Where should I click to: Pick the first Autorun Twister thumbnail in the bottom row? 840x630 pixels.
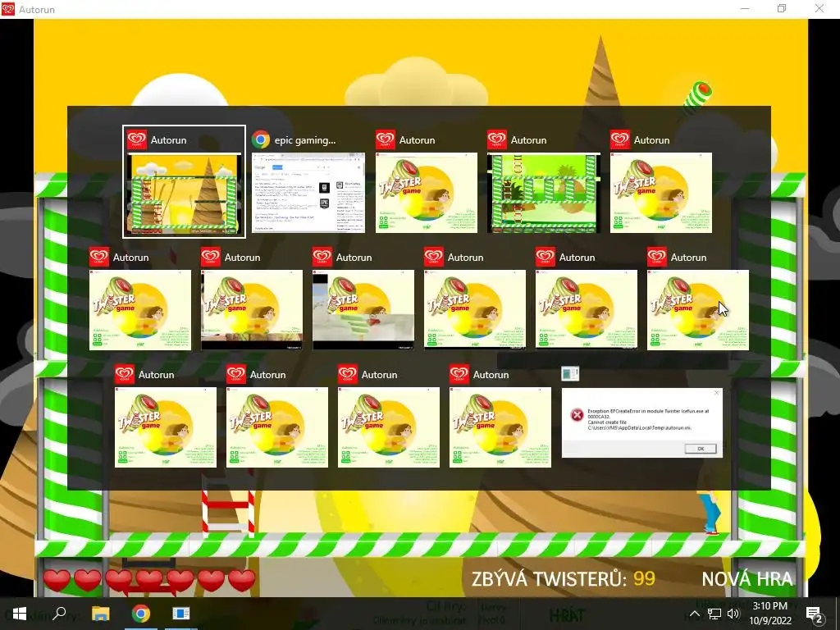tap(166, 427)
